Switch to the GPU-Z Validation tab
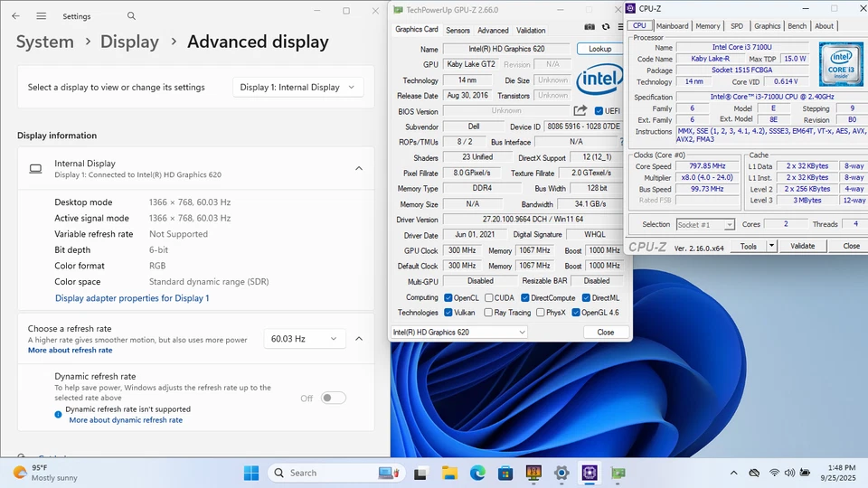The width and height of the screenshot is (868, 488). (x=531, y=31)
